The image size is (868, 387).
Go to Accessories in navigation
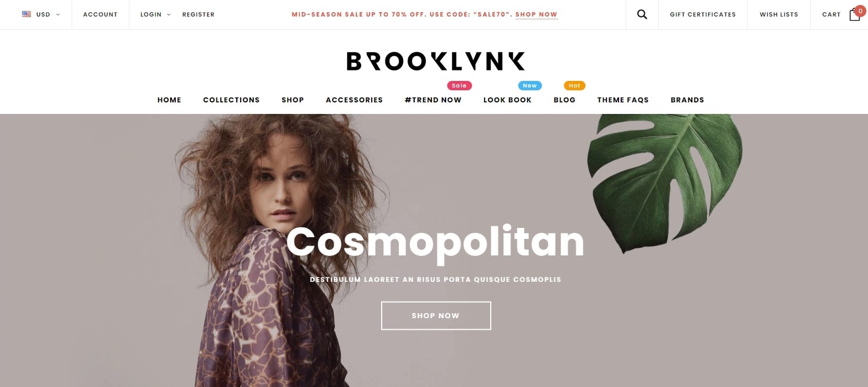(354, 100)
